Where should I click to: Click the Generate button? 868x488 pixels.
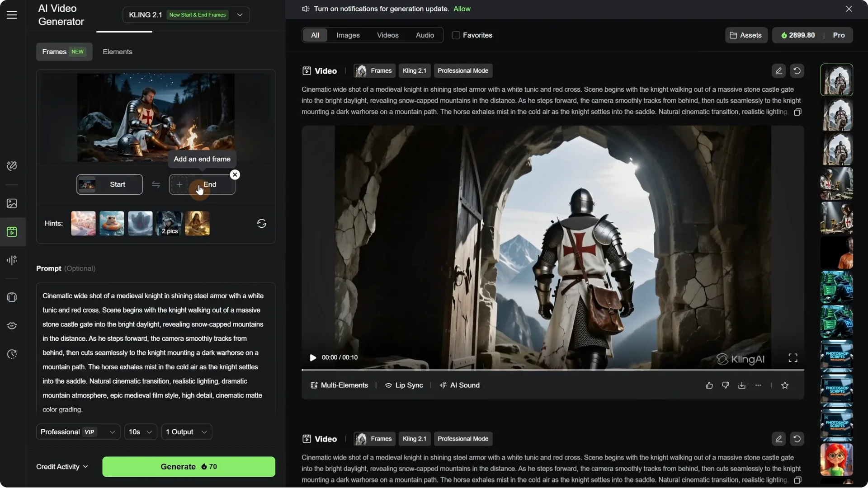[189, 466]
